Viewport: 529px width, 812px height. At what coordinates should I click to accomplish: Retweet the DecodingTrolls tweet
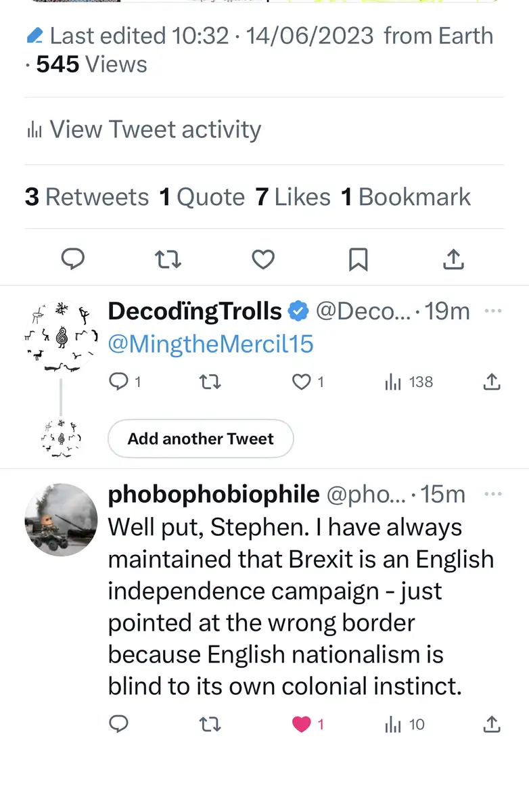(x=210, y=382)
